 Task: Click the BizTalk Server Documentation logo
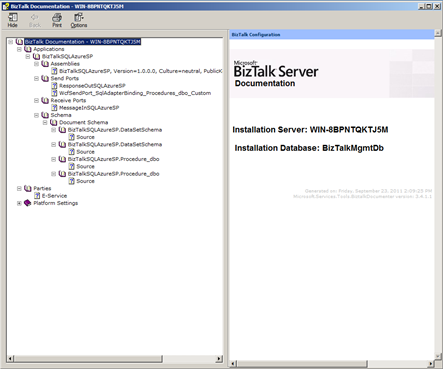pos(276,74)
